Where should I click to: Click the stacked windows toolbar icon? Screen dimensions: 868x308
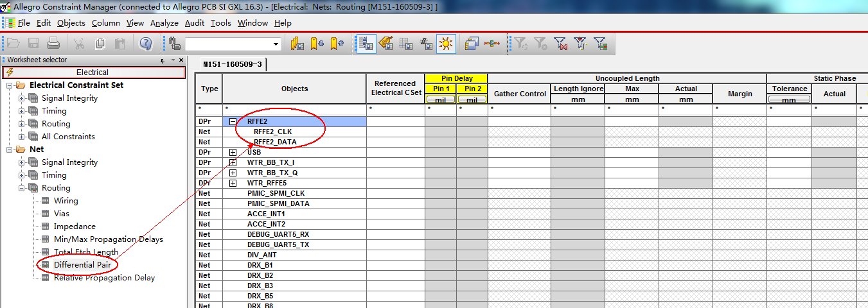(472, 44)
